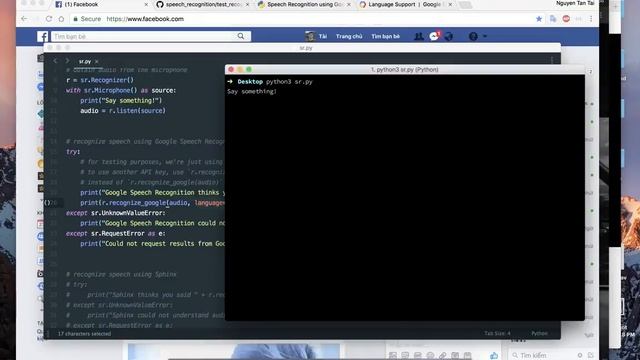Click Chrome address bar URL
Screen dimensions: 640x360
(145, 19)
